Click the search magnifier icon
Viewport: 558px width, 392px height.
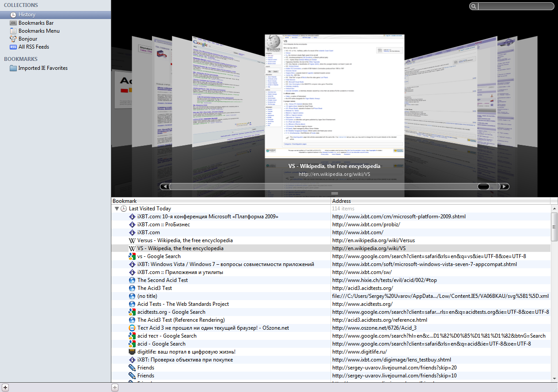pyautogui.click(x=474, y=6)
